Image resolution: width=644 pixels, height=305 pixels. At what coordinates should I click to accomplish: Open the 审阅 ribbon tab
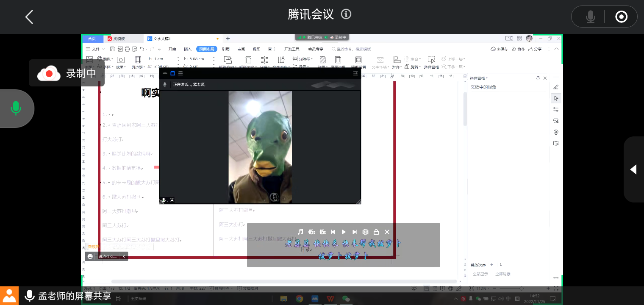coord(241,49)
